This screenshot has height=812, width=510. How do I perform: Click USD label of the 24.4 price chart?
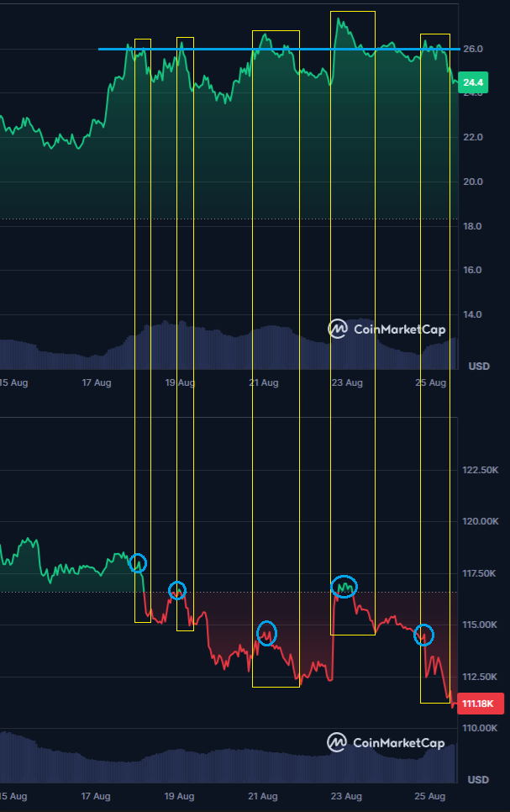tap(479, 366)
